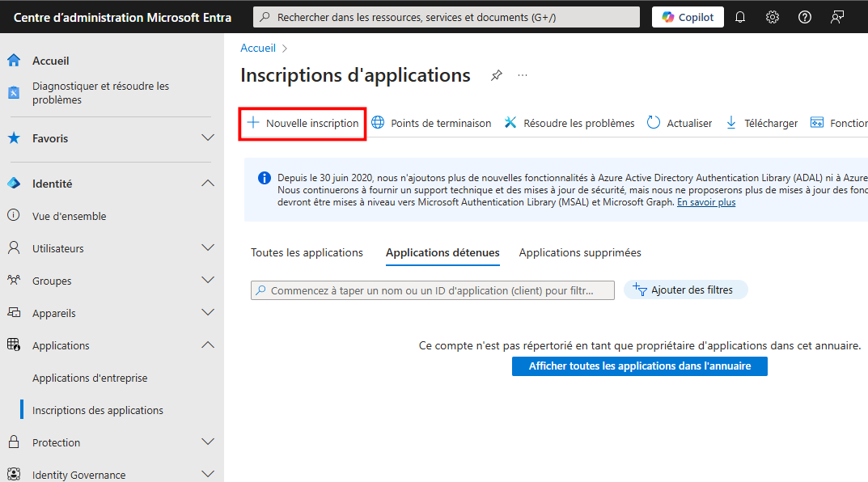Click the application name filter field

coord(432,290)
